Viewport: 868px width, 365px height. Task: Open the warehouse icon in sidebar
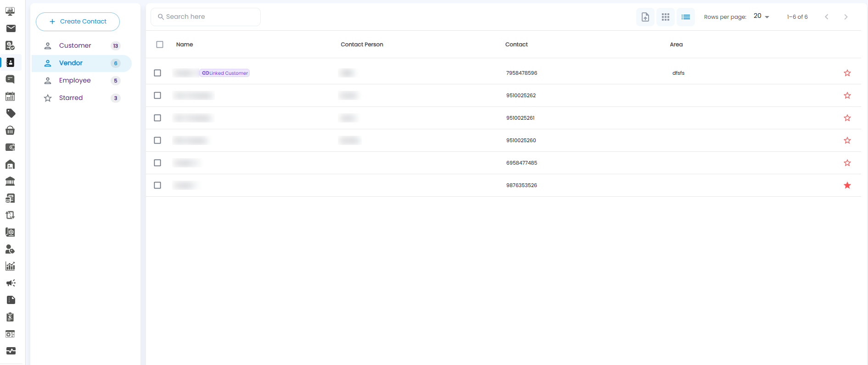coord(10,164)
